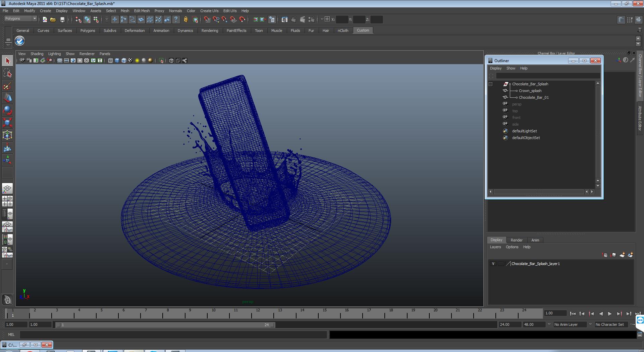This screenshot has width=644, height=352.
Task: Toggle display type box of Chocolate_Bar_Splash_layer1
Action: coord(501,264)
